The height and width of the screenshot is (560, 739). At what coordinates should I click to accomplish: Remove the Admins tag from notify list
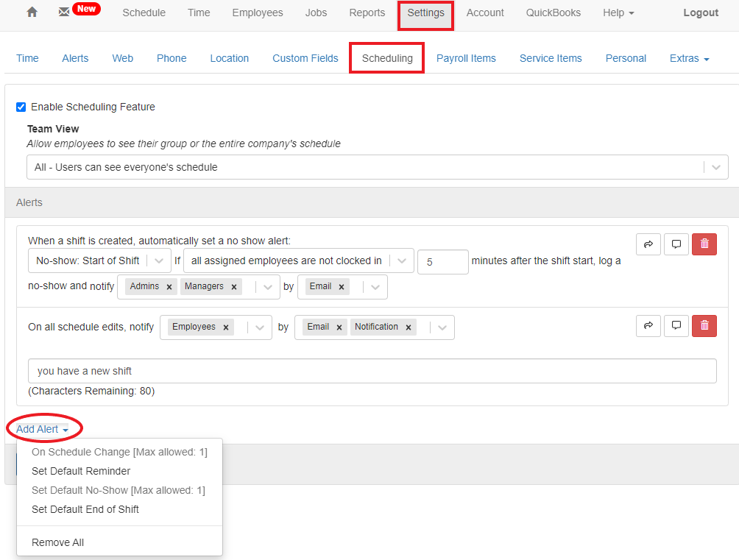point(169,287)
